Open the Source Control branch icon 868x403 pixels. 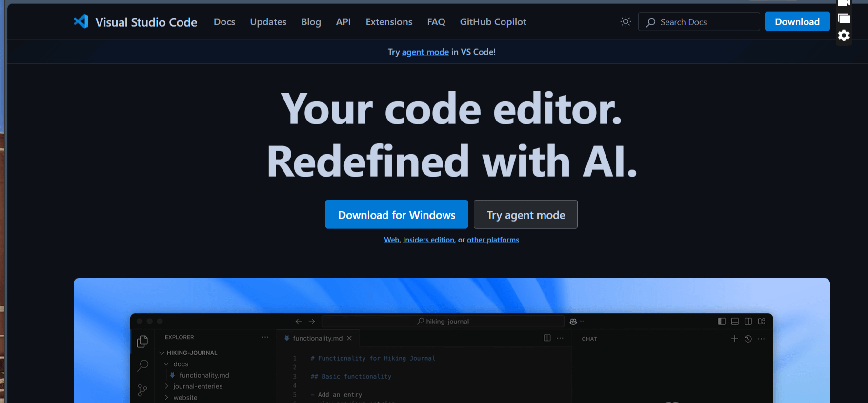click(142, 390)
